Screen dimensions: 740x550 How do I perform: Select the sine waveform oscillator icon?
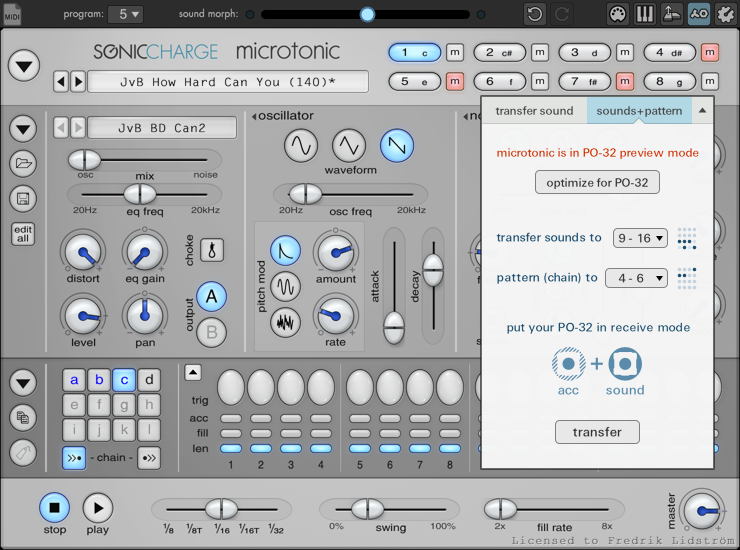301,146
